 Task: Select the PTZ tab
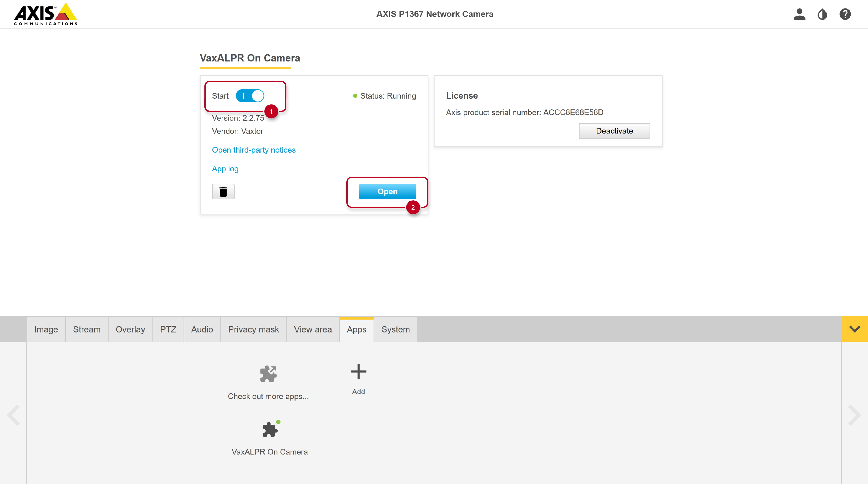(x=168, y=329)
